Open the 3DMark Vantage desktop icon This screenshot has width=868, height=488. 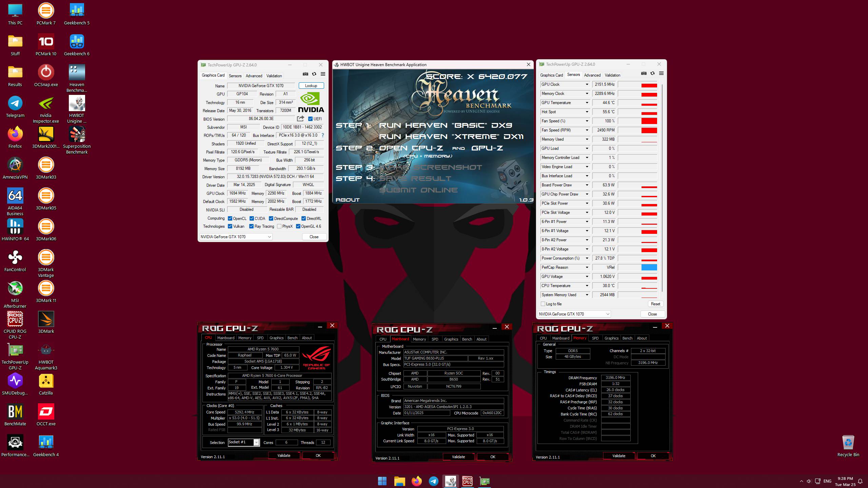tap(46, 263)
